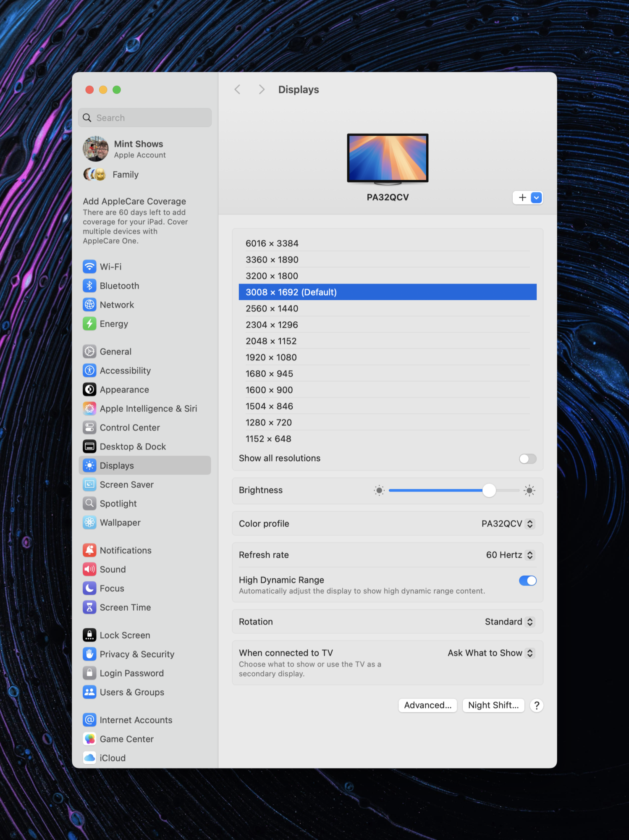The height and width of the screenshot is (840, 629).
Task: Click the Advanced... button
Action: 427,705
